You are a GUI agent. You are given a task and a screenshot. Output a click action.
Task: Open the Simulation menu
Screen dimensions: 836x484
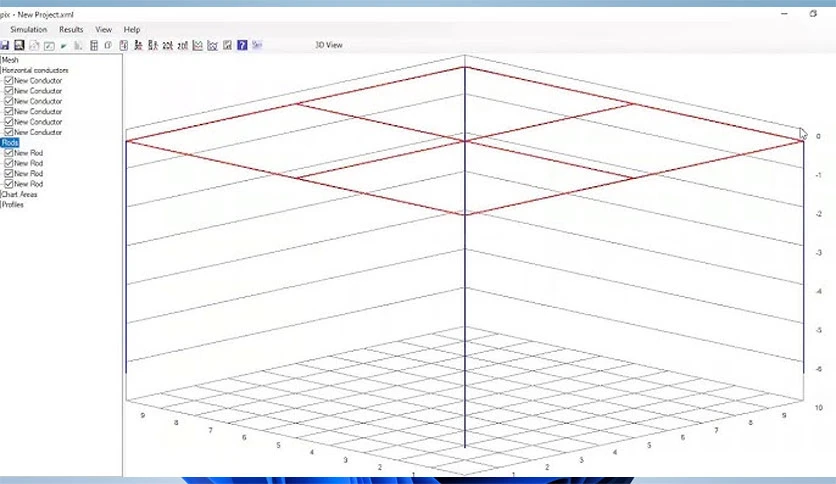(29, 29)
